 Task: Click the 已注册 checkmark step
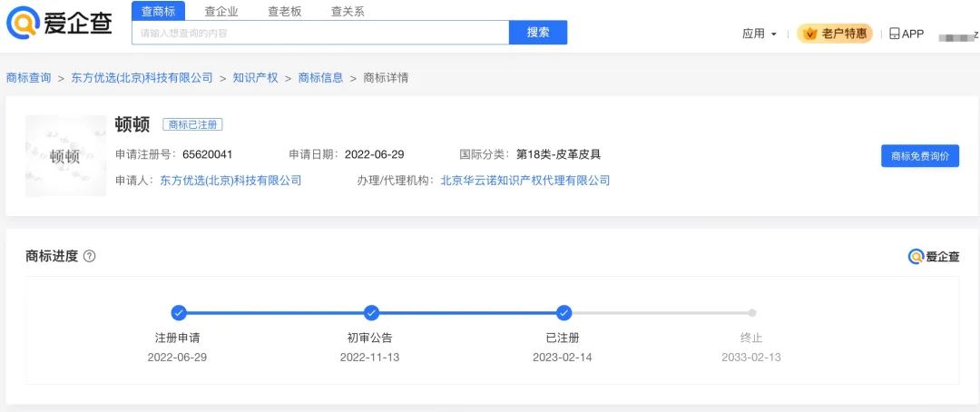coord(563,313)
